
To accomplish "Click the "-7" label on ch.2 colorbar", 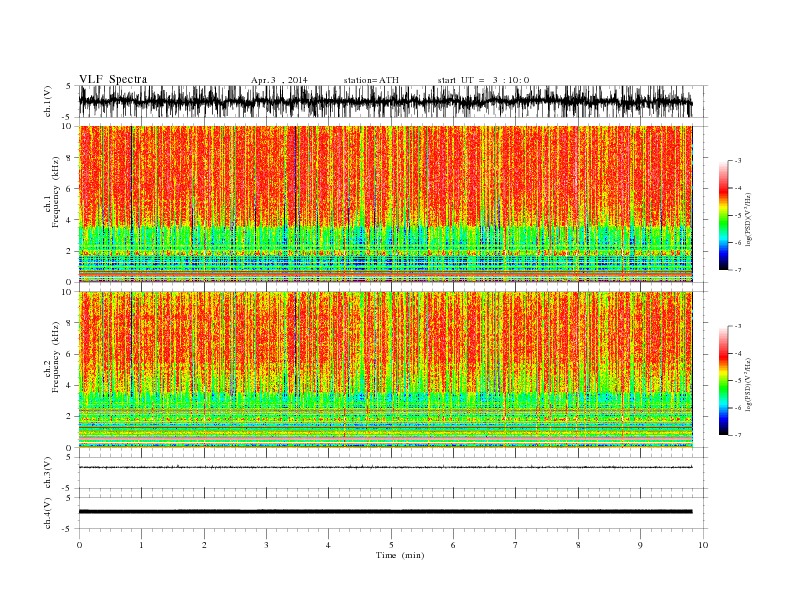I will click(x=738, y=435).
